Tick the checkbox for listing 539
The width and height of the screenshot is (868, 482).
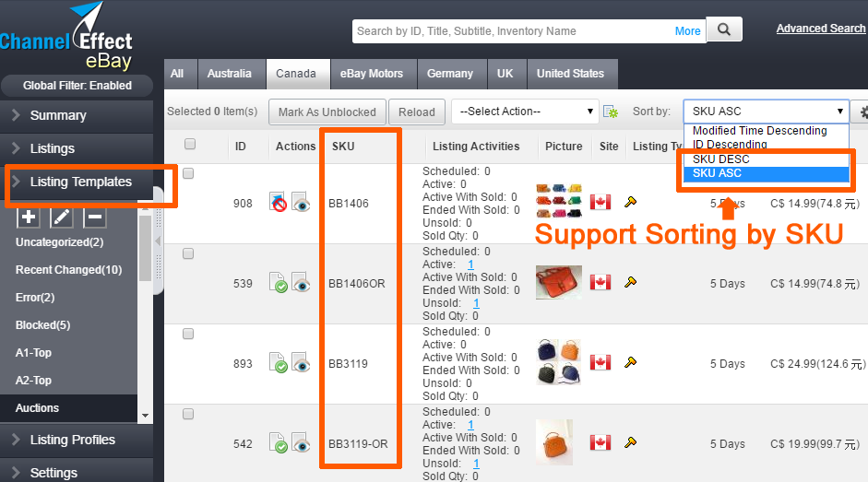point(188,253)
